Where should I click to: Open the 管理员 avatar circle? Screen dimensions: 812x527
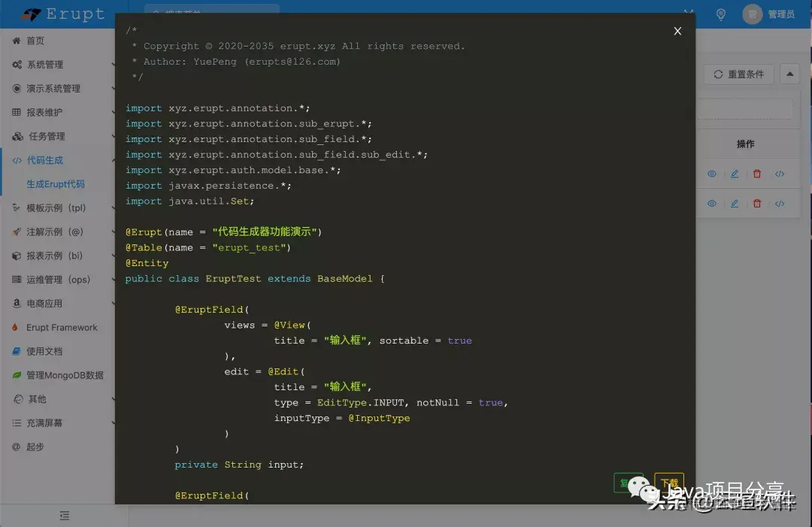tap(753, 14)
